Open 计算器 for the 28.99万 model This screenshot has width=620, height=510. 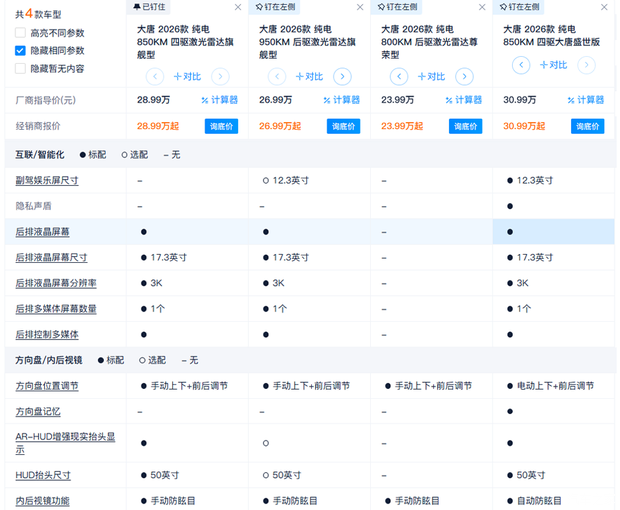pyautogui.click(x=219, y=100)
